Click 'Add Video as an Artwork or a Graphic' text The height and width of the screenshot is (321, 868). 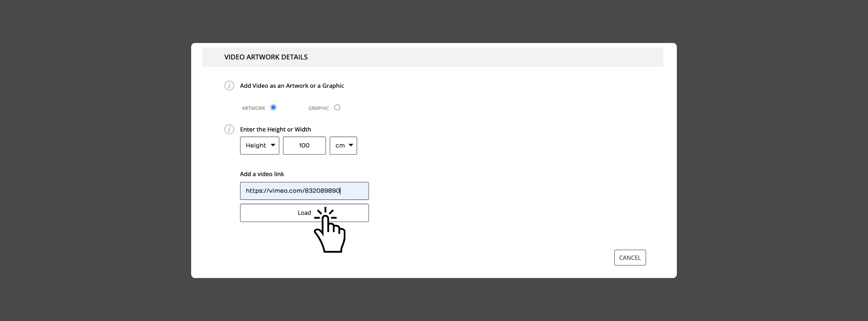pos(292,86)
